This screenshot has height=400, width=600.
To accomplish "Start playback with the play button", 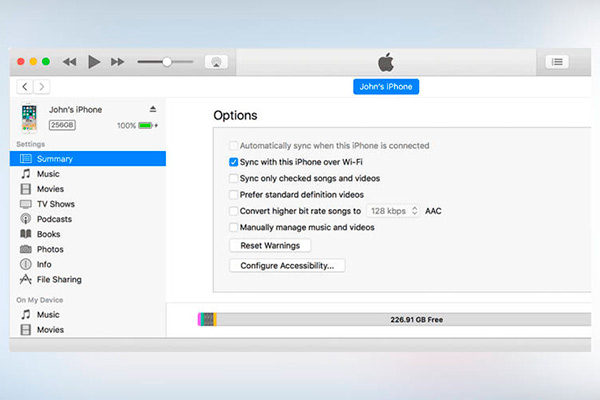I will coord(94,62).
